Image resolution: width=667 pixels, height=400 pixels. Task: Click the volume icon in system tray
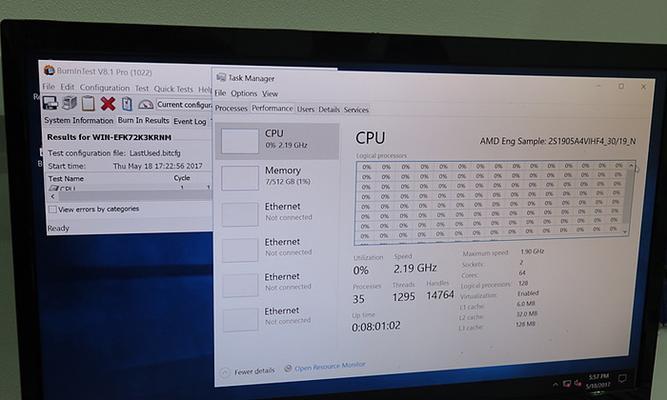(577, 383)
